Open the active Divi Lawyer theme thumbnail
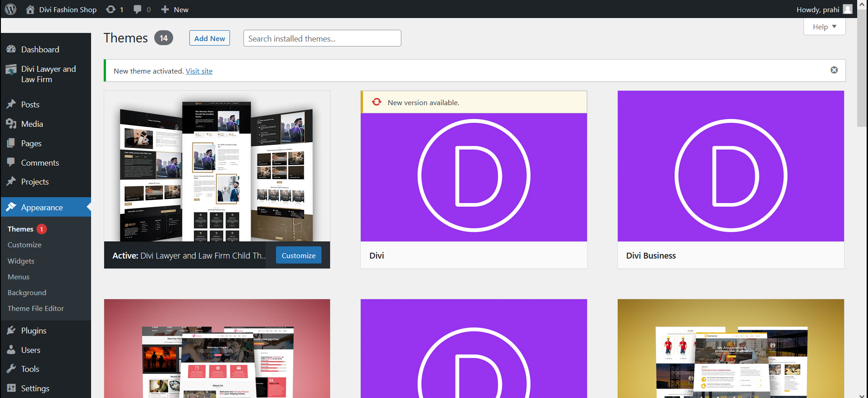 217,166
